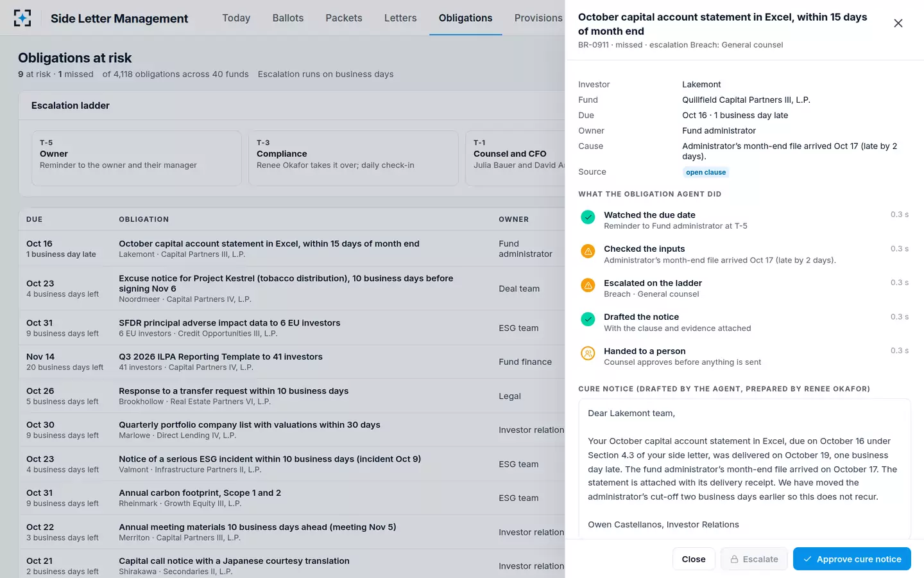Open the 'open clause' source tag
The height and width of the screenshot is (578, 924).
[706, 172]
